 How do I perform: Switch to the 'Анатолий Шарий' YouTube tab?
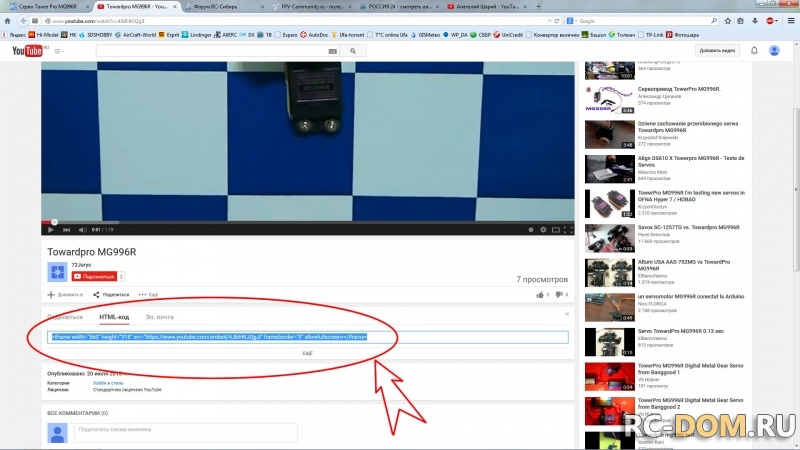(x=487, y=7)
